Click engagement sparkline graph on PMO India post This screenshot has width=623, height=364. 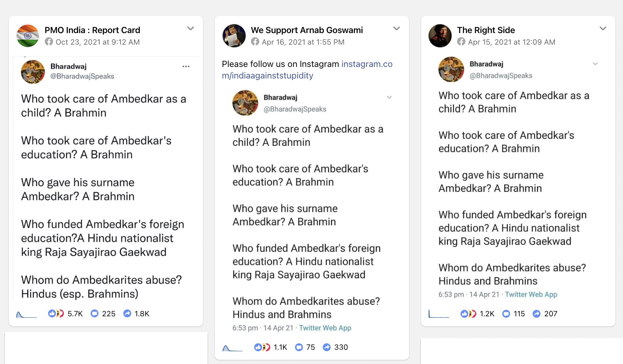click(x=26, y=314)
